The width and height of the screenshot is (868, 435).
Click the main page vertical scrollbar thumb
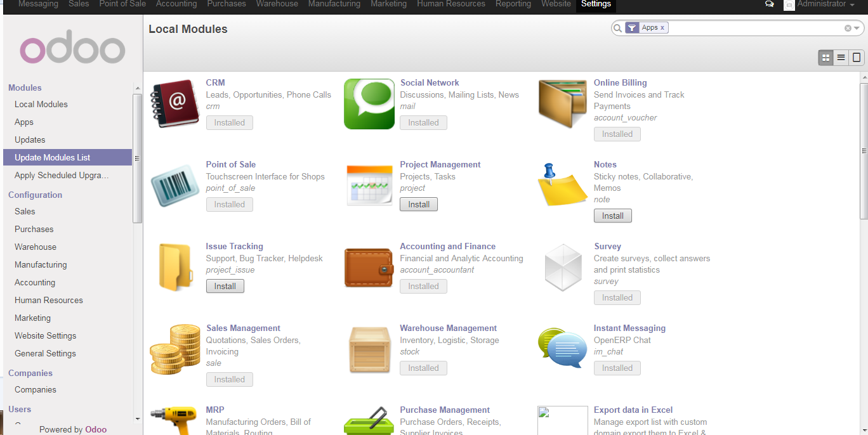864,151
